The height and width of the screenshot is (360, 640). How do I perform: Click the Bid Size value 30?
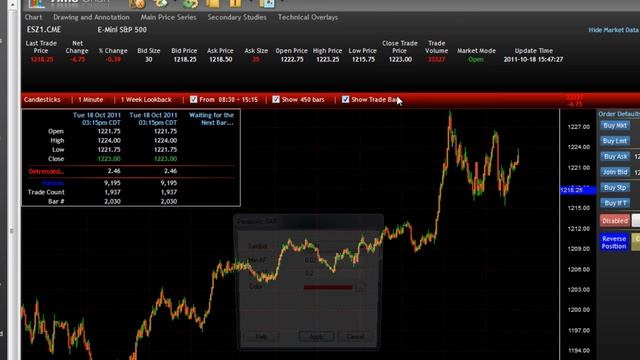point(149,60)
